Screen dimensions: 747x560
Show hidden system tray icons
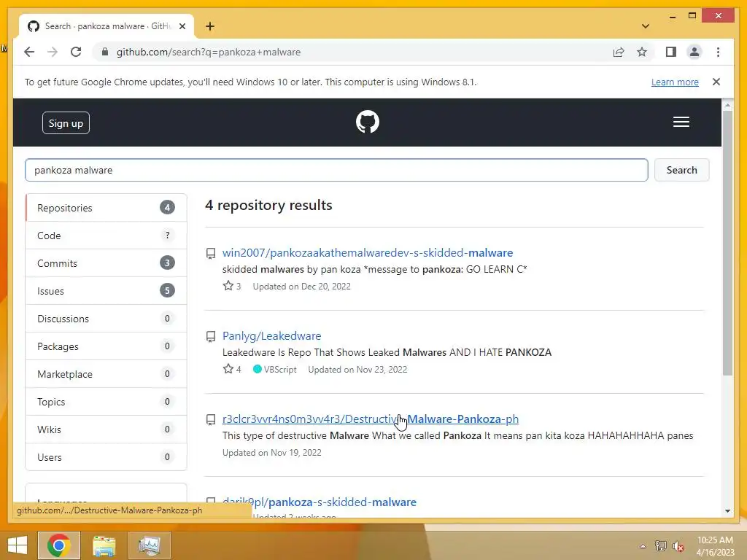click(x=643, y=546)
